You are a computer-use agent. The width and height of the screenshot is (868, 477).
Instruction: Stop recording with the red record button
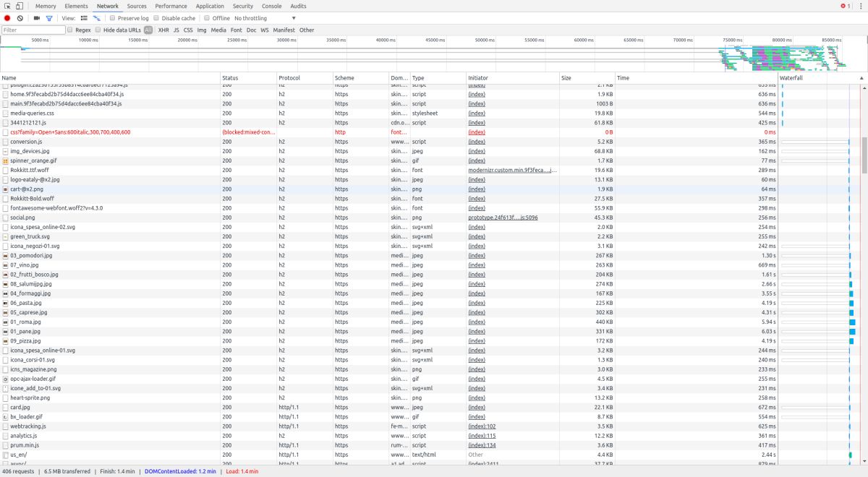pos(7,18)
